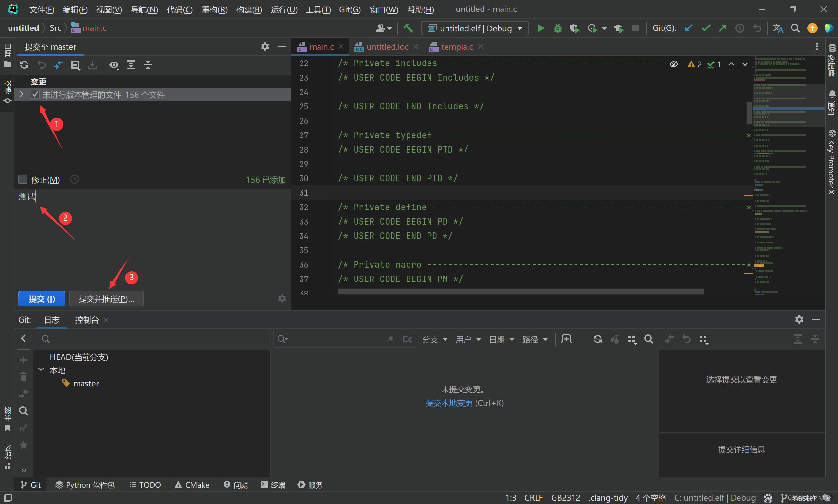Screen dimensions: 838x504
Task: Push using green Git arrow icon
Action: (x=722, y=28)
